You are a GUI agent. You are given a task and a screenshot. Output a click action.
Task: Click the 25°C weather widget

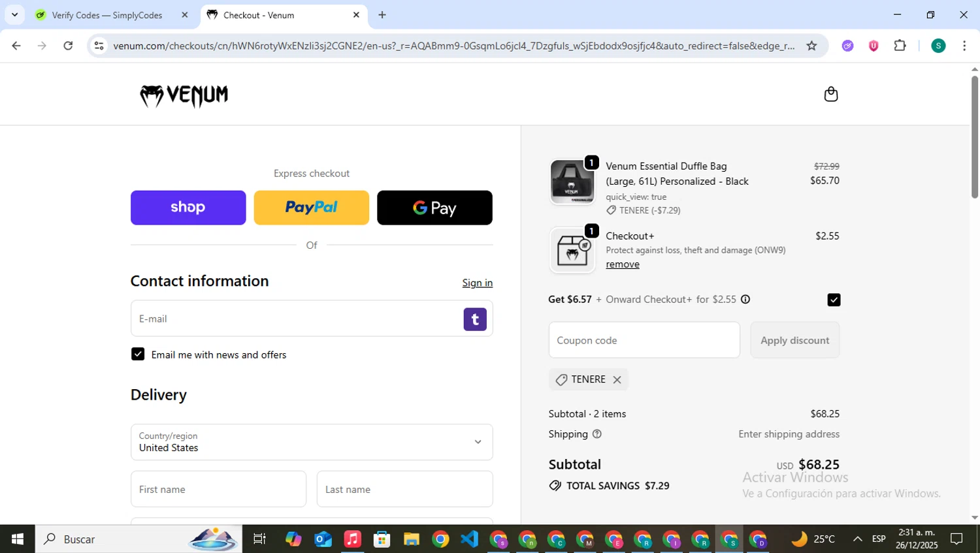[813, 539]
